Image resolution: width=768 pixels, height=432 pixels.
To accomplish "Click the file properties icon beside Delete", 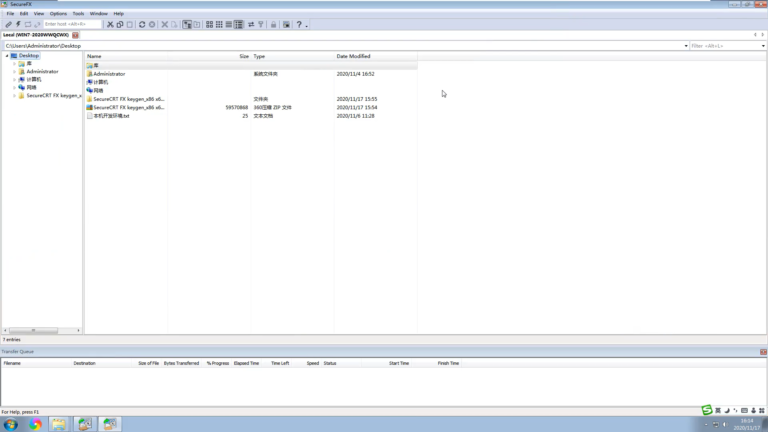I will tap(174, 24).
